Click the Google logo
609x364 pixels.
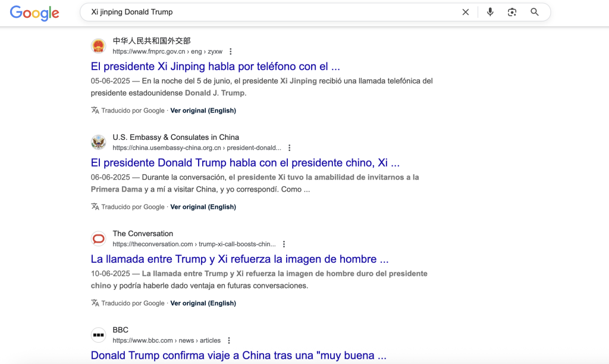pyautogui.click(x=34, y=13)
